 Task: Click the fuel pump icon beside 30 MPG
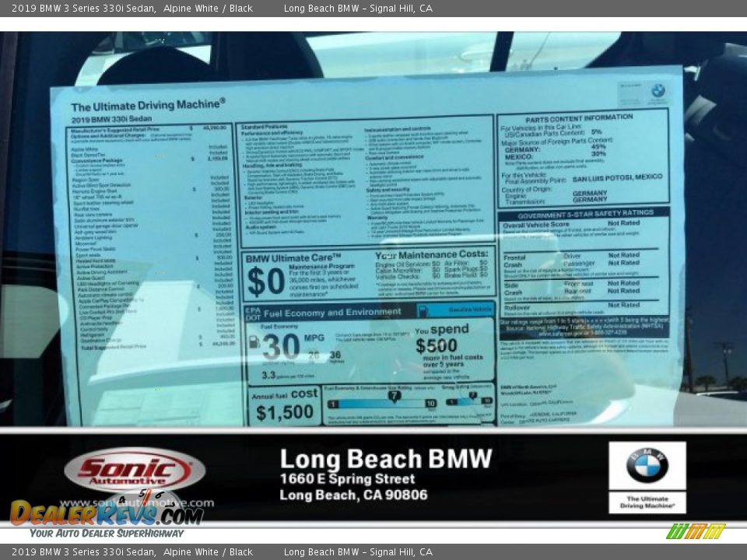pyautogui.click(x=254, y=342)
